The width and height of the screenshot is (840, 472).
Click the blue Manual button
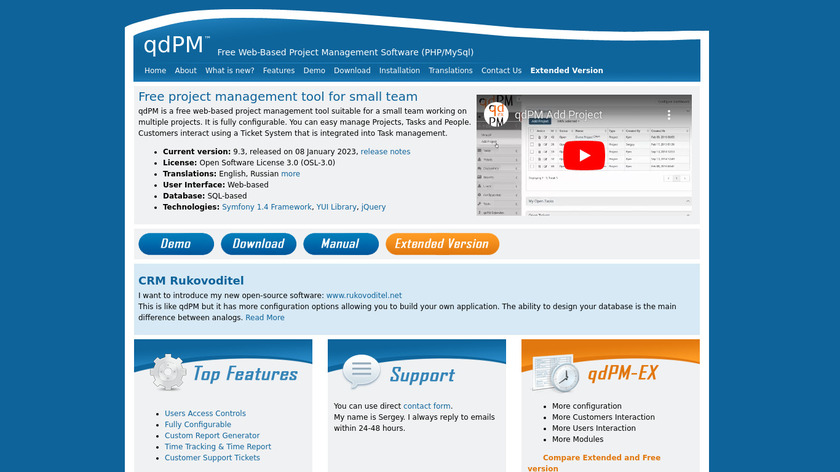(x=341, y=244)
